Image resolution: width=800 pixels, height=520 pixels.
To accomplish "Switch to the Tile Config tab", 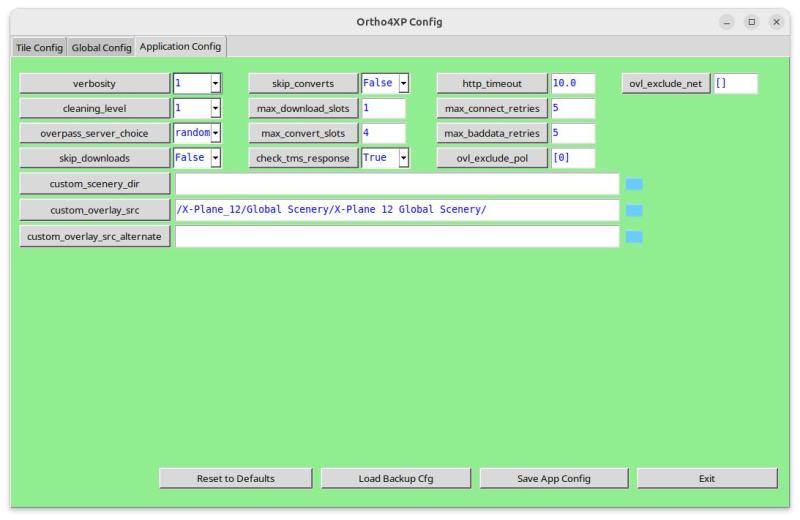I will tap(39, 47).
